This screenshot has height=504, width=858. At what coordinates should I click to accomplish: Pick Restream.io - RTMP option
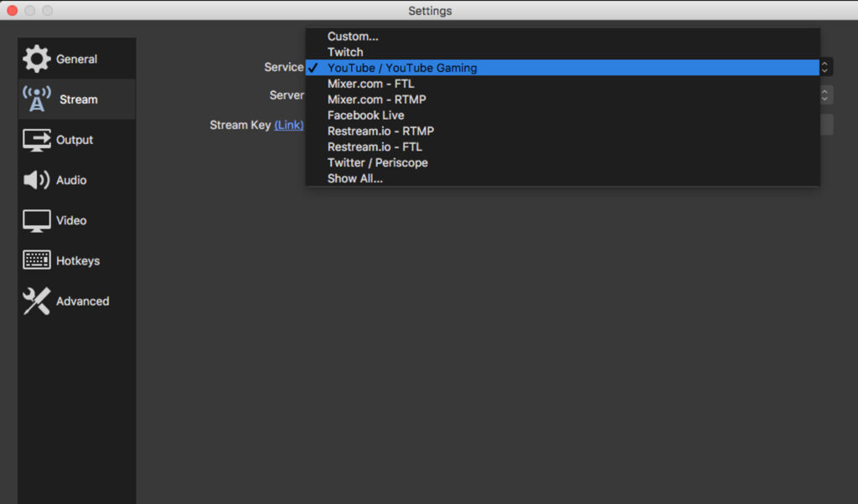pyautogui.click(x=562, y=131)
